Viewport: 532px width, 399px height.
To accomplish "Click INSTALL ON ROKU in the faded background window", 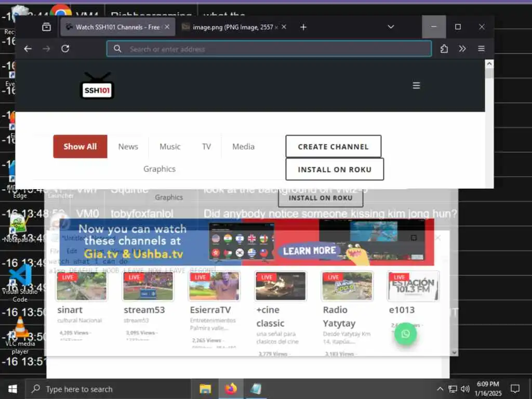I will 321,198.
